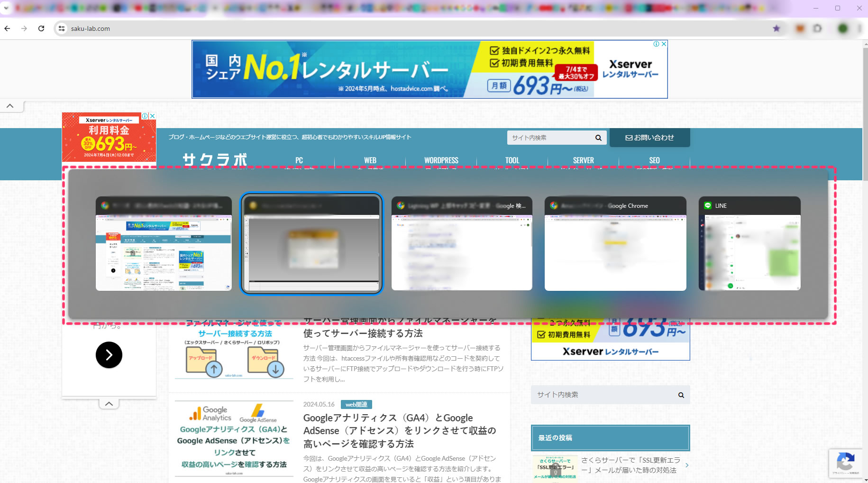Click the sidebar search magnifier icon
Screen dimensions: 868x483
coord(681,395)
